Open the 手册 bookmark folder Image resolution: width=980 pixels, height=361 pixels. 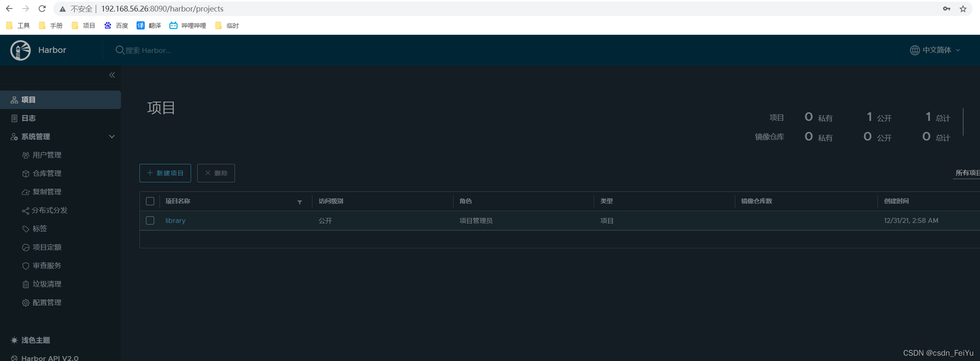click(51, 25)
